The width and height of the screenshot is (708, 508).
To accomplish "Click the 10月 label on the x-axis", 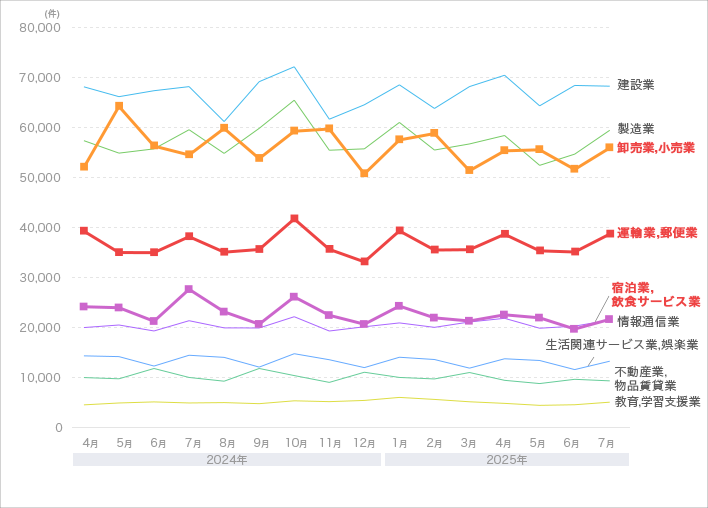I will 294,441.
